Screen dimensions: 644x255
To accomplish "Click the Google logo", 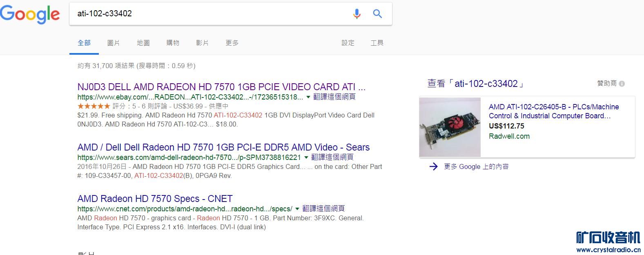I will [x=30, y=15].
